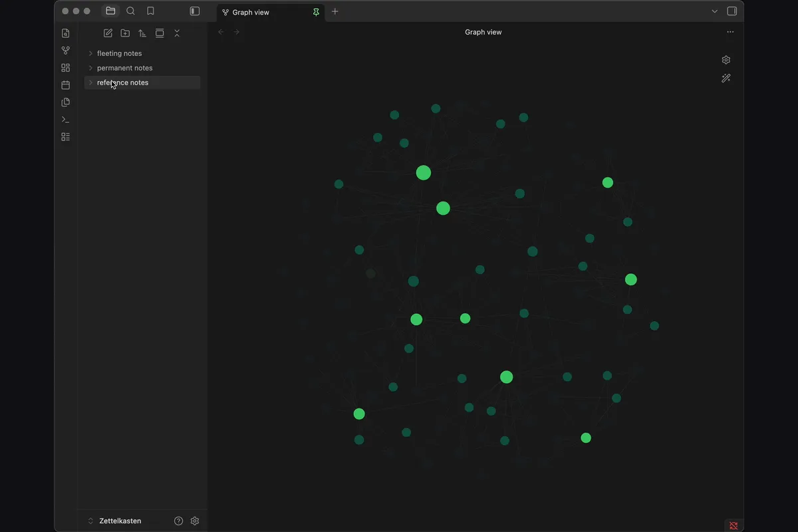
Task: Select the reference notes folder name
Action: 123,82
